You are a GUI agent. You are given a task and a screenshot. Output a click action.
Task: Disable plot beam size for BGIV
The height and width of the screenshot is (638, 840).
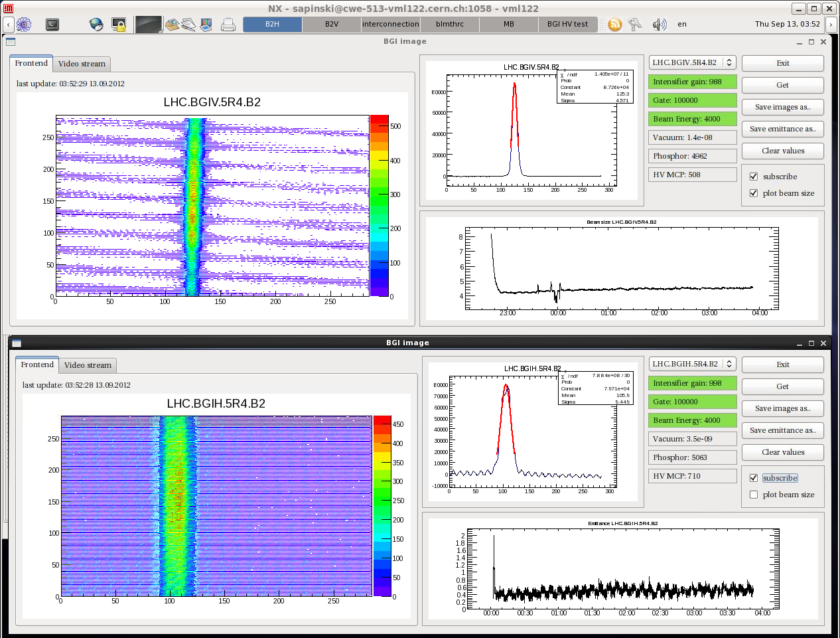click(x=754, y=193)
